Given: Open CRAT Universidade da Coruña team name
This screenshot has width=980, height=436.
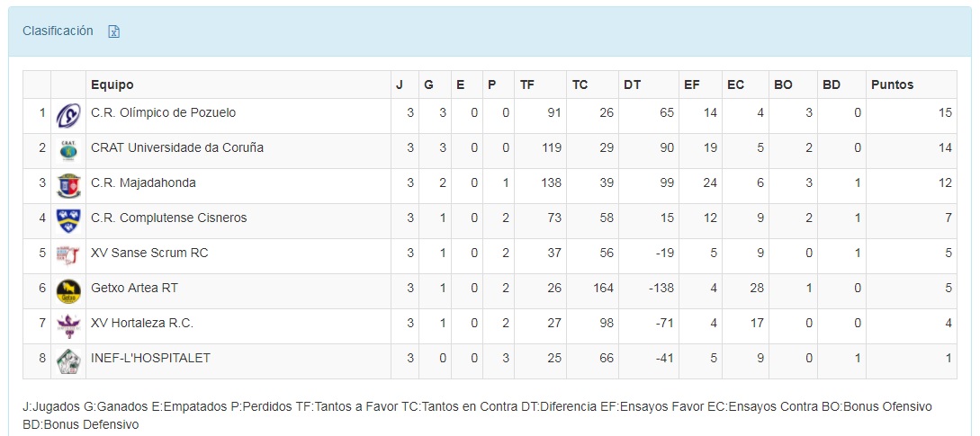Looking at the screenshot, I should 177,147.
